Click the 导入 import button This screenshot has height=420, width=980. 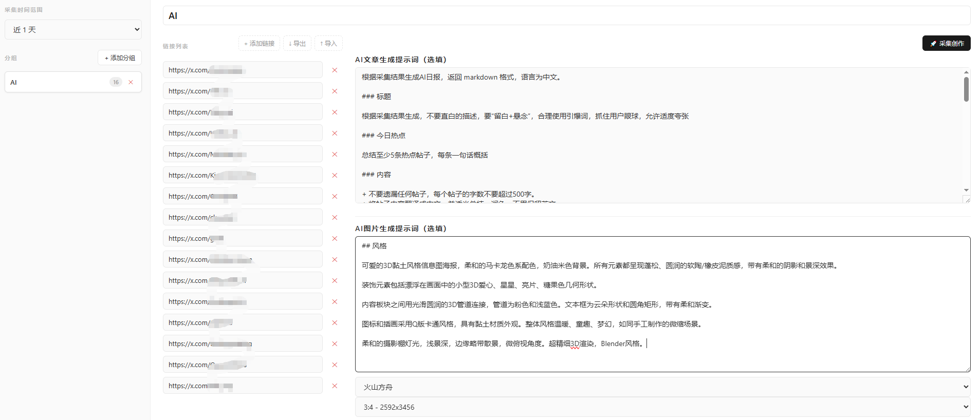[x=328, y=44]
